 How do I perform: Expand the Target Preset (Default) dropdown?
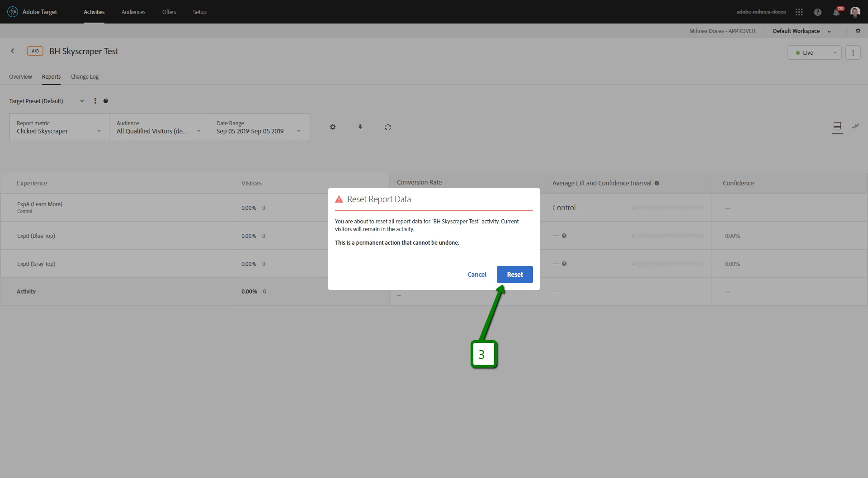[47, 101]
